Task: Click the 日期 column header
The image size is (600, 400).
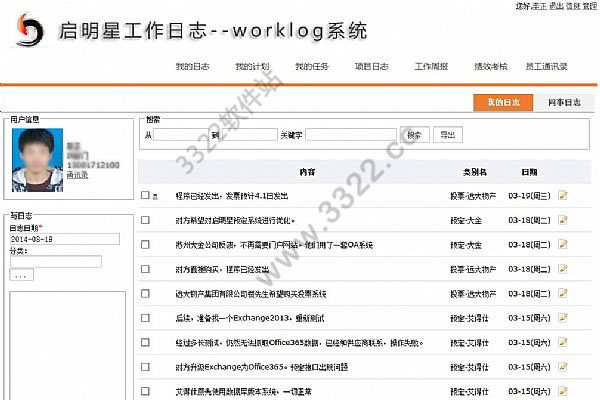Action: (530, 172)
